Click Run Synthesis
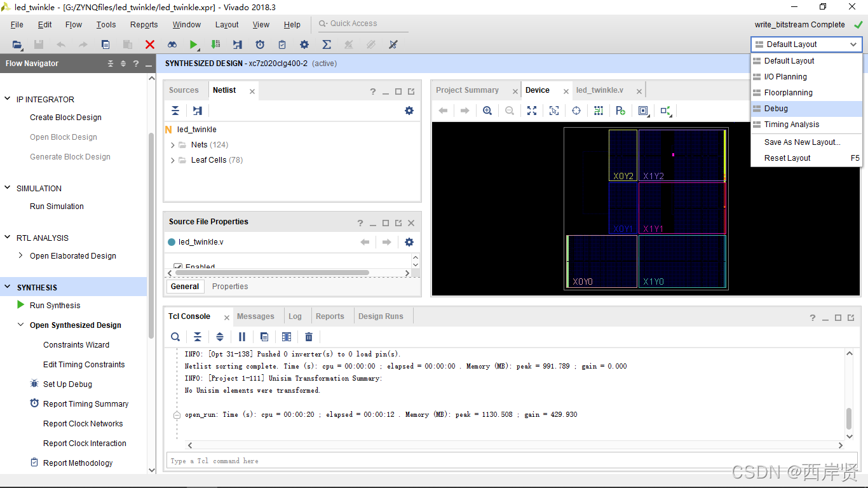 click(55, 306)
